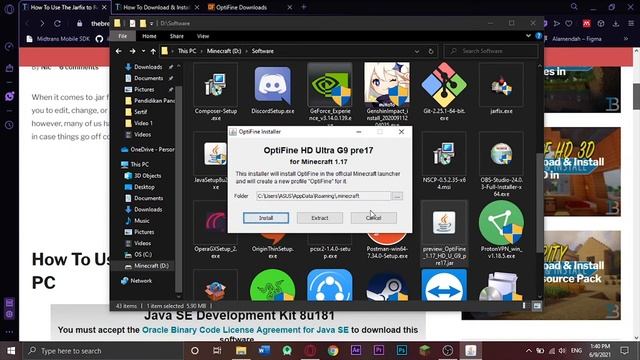Select OneDrive - Personal in sidebar
The width and height of the screenshot is (640, 360).
coord(147,150)
